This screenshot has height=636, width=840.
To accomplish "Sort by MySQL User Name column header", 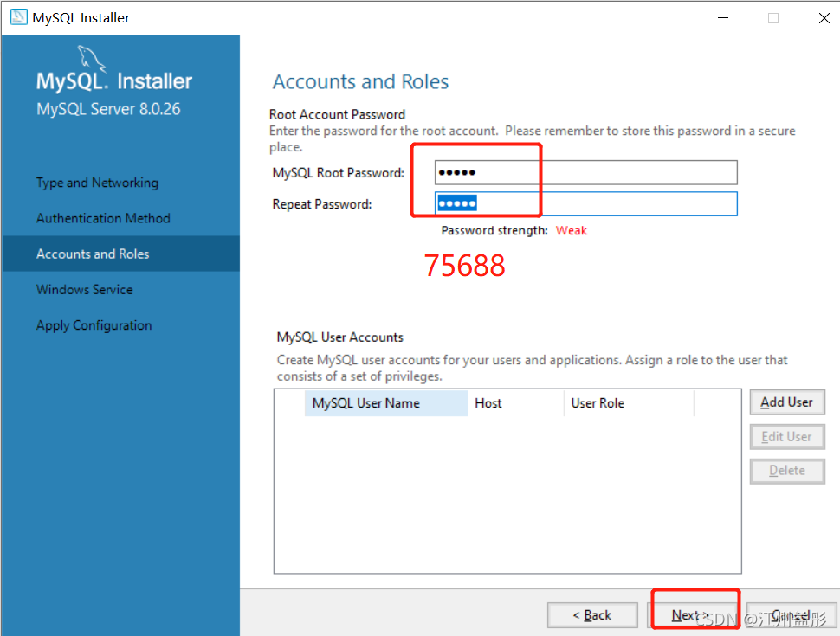I will click(386, 403).
